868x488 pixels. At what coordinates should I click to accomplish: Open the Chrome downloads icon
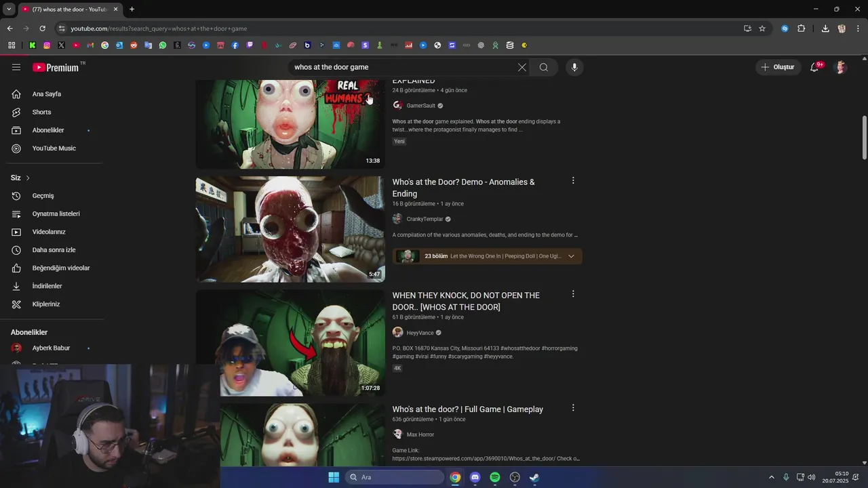tap(825, 28)
